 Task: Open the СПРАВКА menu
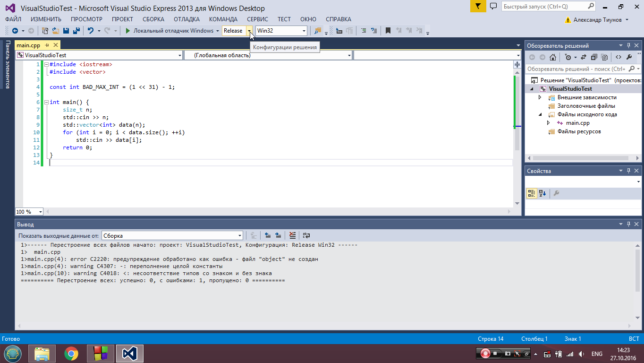[x=339, y=19]
